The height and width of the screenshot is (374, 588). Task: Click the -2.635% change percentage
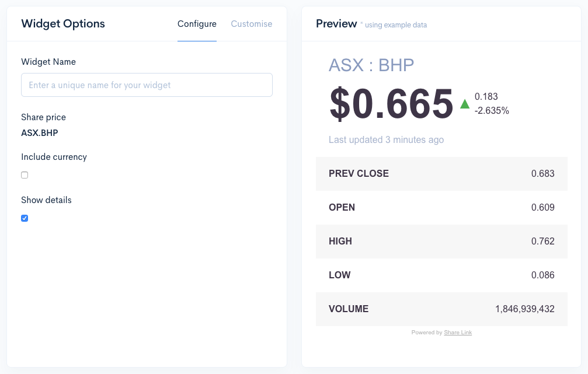[492, 110]
